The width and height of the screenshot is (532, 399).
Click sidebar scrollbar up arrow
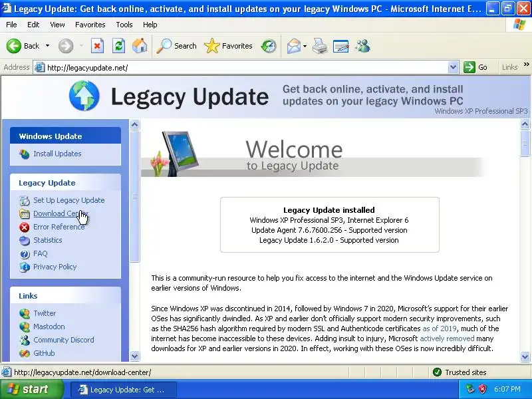pos(135,125)
